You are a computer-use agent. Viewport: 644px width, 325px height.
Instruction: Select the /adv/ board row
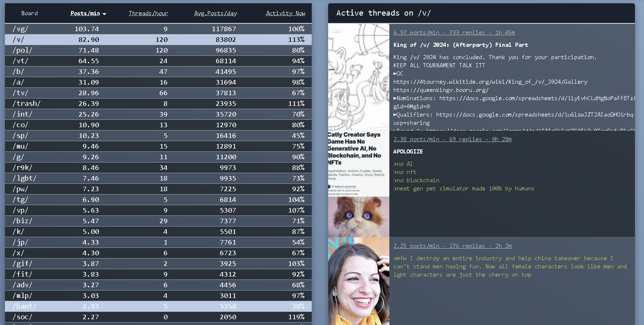pos(158,285)
